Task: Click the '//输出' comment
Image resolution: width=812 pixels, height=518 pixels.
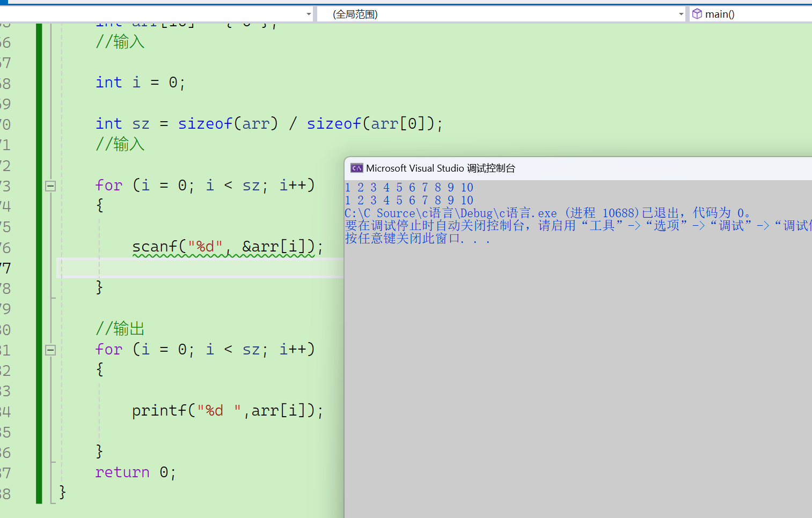Action: [120, 328]
